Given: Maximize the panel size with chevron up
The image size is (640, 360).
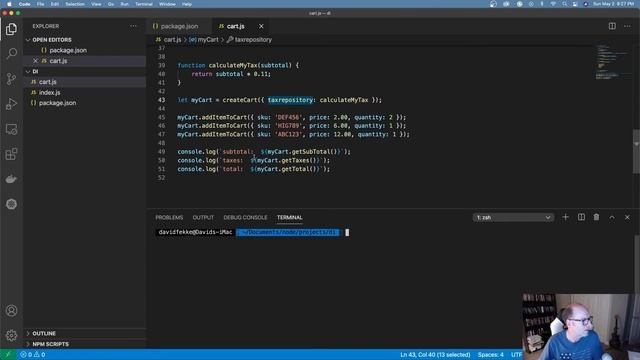Looking at the screenshot, I should pos(612,218).
